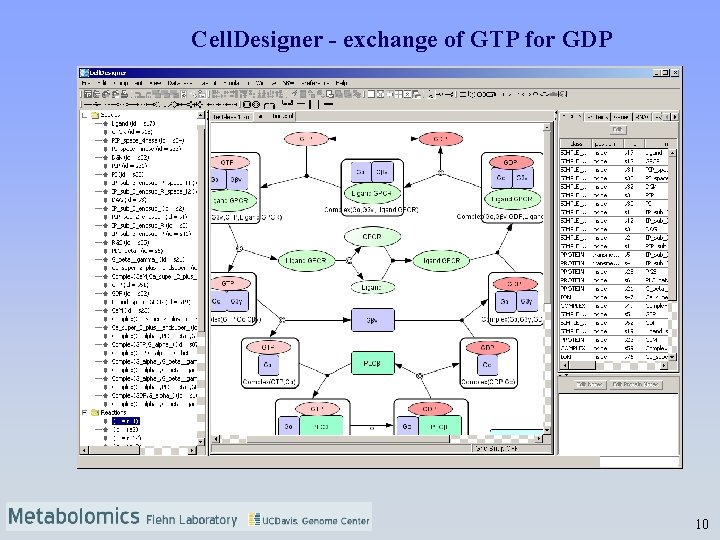Switch to the first canvas document tab
Viewport: 720px width, 540px height.
pos(231,117)
